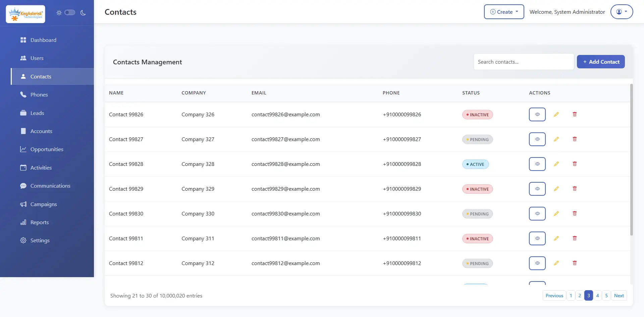View Contact 99828 eye button
644x317 pixels.
point(537,164)
